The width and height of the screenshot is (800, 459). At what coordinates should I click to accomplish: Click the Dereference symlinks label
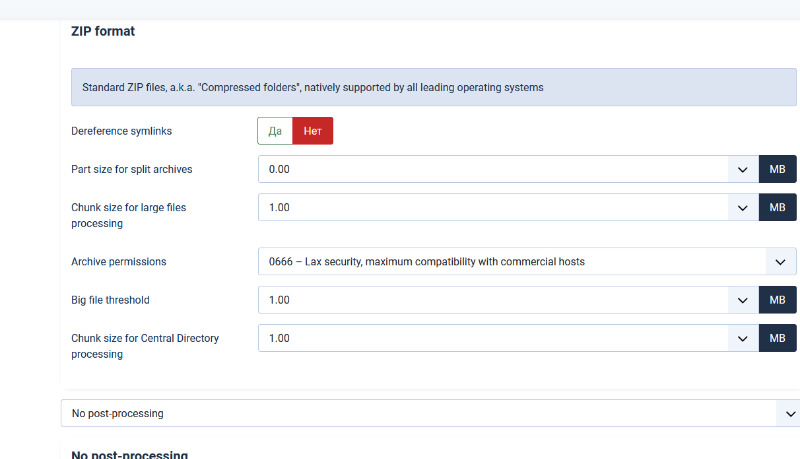(x=121, y=131)
